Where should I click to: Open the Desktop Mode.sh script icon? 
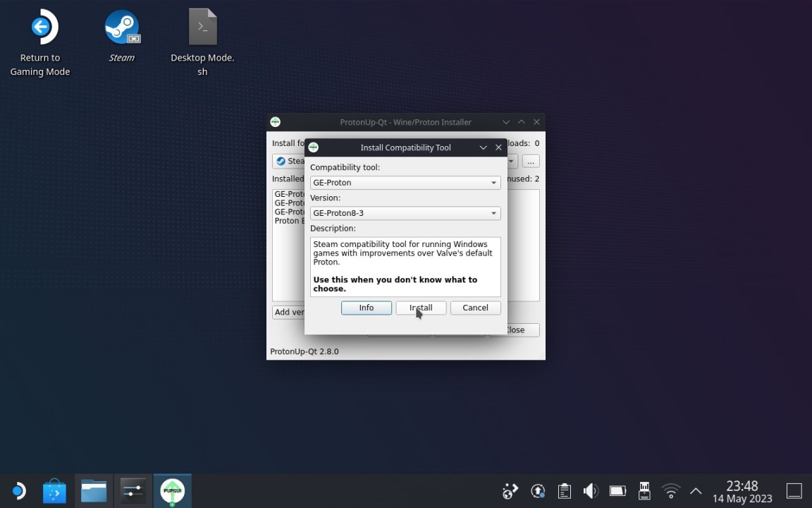(202, 42)
